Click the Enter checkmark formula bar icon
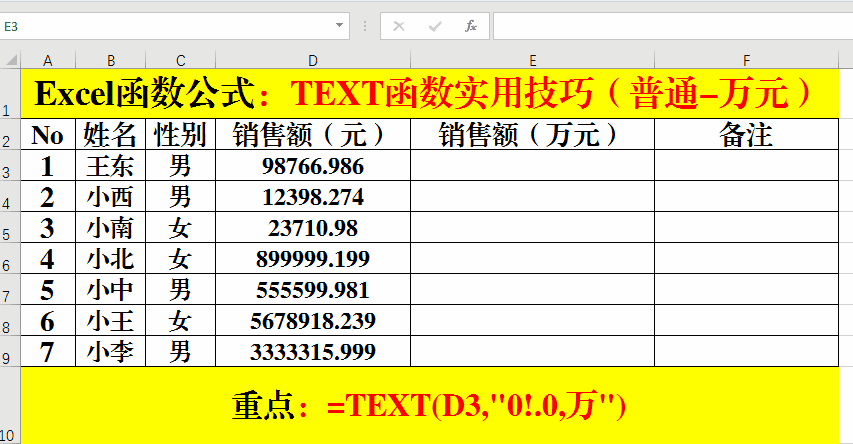 435,26
